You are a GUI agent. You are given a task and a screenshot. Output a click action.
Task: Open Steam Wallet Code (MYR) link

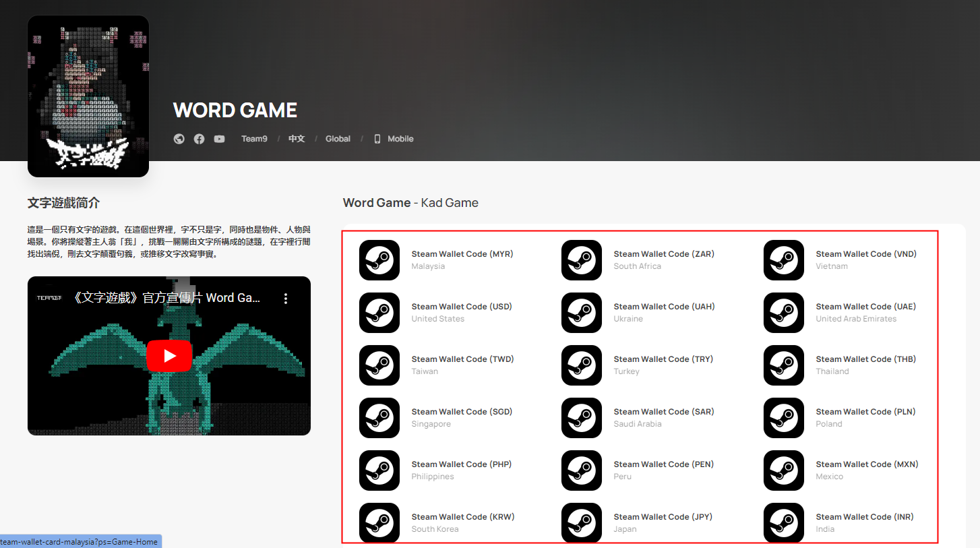[x=462, y=254]
